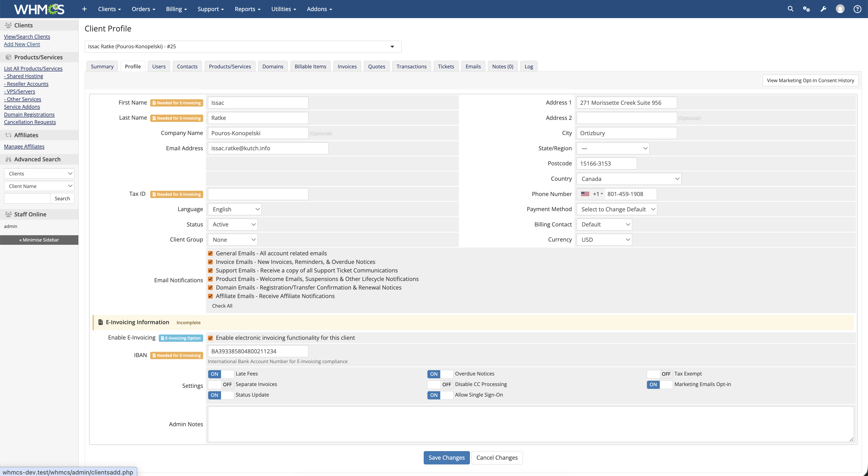Image resolution: width=868 pixels, height=476 pixels.
Task: Toggle the Late Fees switch
Action: (221, 374)
